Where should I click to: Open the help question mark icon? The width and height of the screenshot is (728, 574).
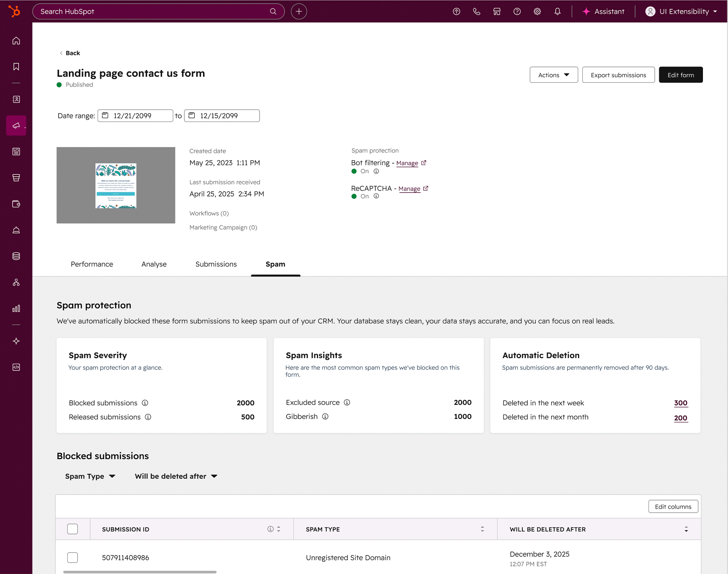[x=517, y=12]
